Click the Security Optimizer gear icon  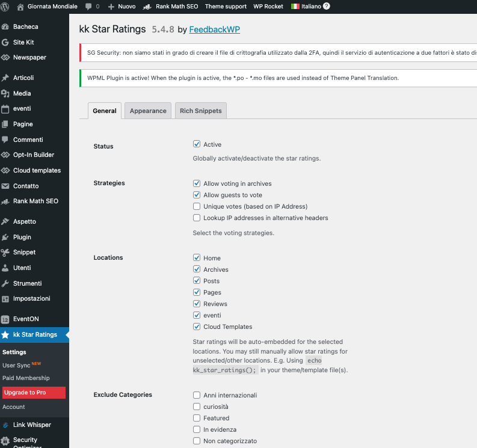point(5,441)
